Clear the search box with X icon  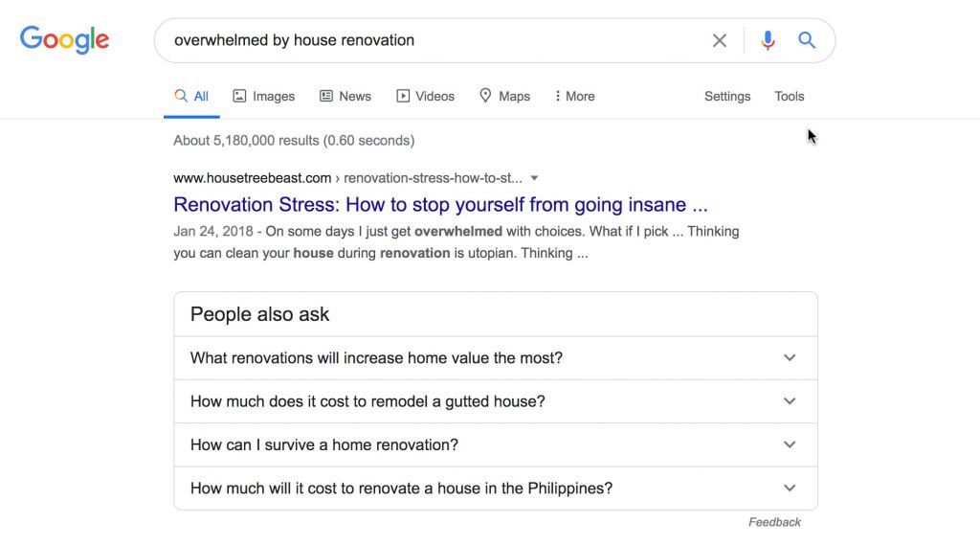click(720, 40)
